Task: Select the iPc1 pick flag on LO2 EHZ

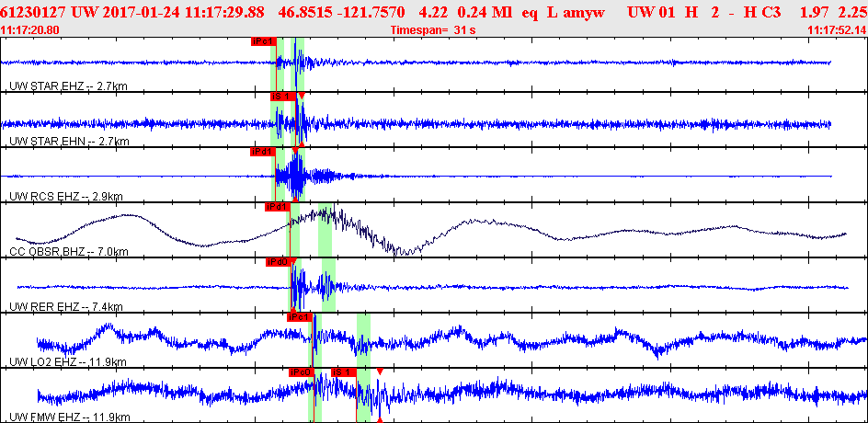Action: click(x=300, y=317)
